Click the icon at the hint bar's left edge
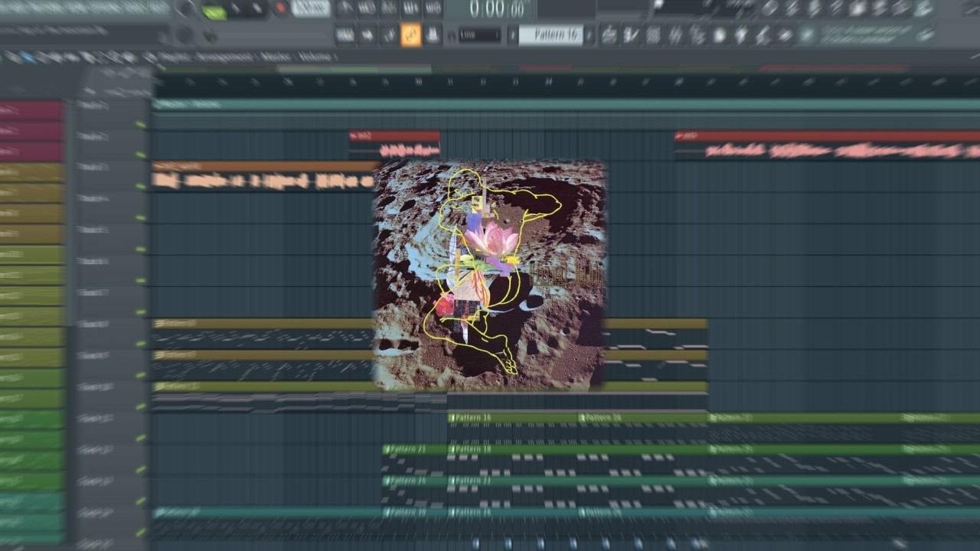Screen dimensions: 980x551 coord(807,34)
